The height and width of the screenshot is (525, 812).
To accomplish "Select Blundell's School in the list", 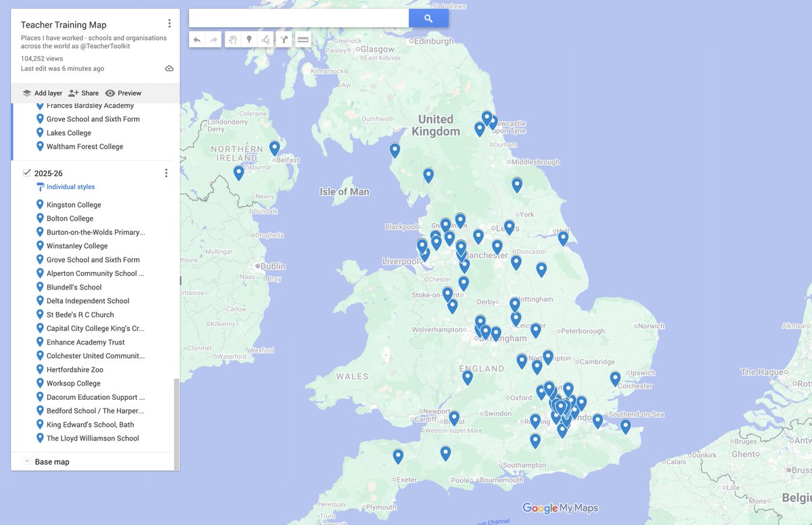I will click(74, 287).
